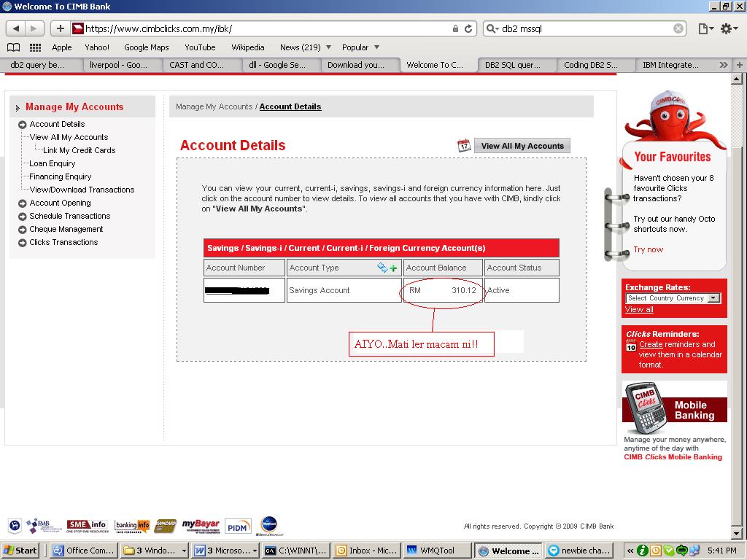Expand the 3 Windows taskbar group dropdown
This screenshot has height=560, width=747.
click(184, 551)
